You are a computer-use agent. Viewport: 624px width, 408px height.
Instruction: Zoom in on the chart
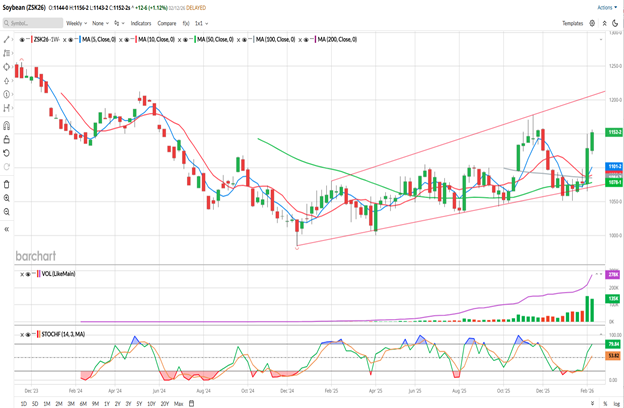[6, 198]
